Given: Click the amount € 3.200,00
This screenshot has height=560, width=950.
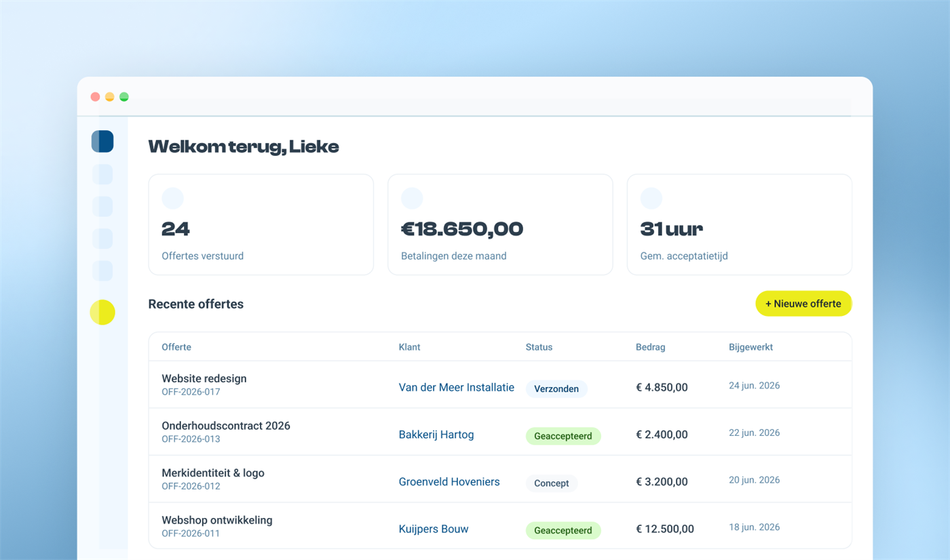Looking at the screenshot, I should click(x=662, y=482).
